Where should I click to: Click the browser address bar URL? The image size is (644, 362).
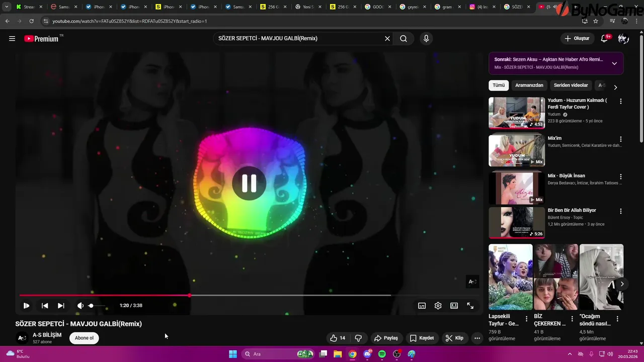[129, 21]
